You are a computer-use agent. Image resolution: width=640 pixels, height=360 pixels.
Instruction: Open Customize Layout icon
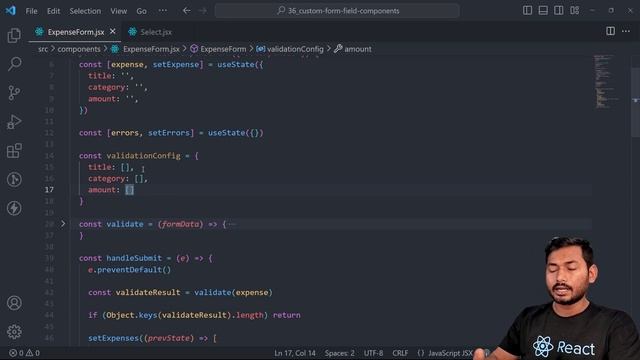coord(575,11)
